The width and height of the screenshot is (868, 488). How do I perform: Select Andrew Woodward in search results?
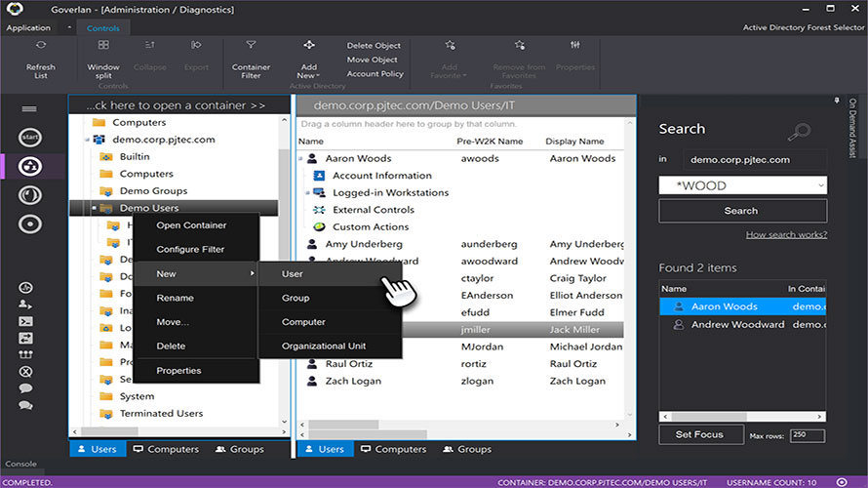[x=736, y=325]
